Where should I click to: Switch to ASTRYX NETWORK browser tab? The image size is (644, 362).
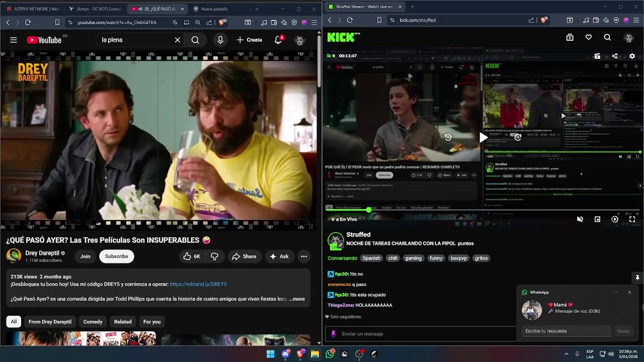[33, 9]
